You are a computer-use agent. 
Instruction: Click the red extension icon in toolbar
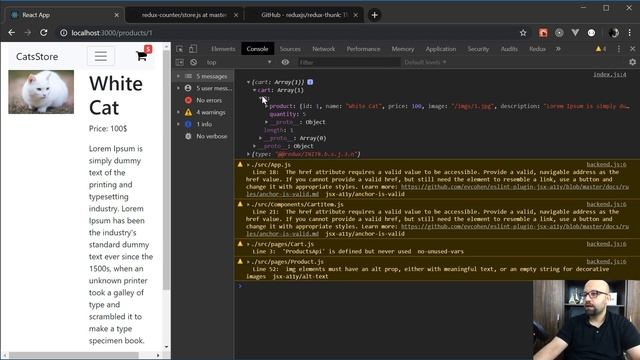pos(543,33)
